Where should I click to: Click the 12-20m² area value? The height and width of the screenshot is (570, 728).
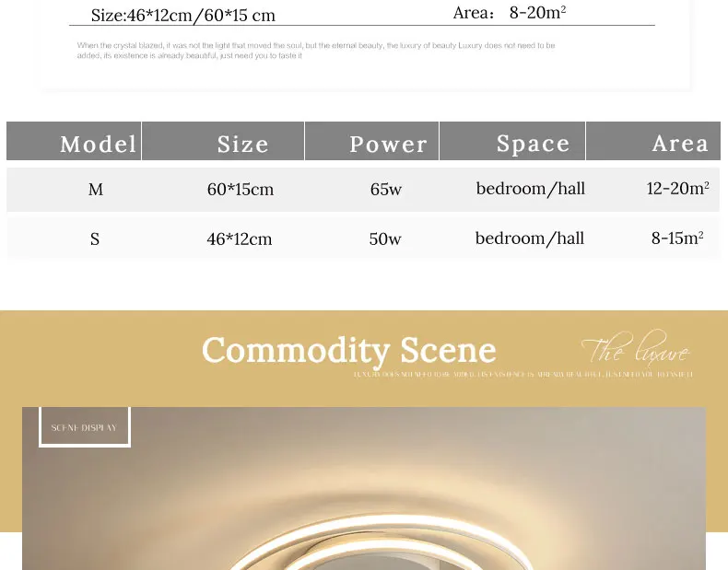pos(677,189)
